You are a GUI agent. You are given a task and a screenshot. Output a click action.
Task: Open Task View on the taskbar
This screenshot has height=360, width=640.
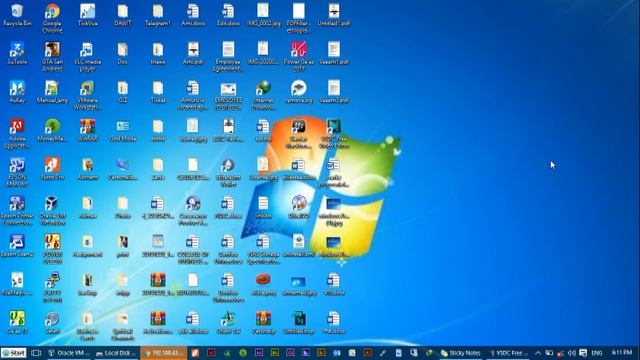pos(36,353)
